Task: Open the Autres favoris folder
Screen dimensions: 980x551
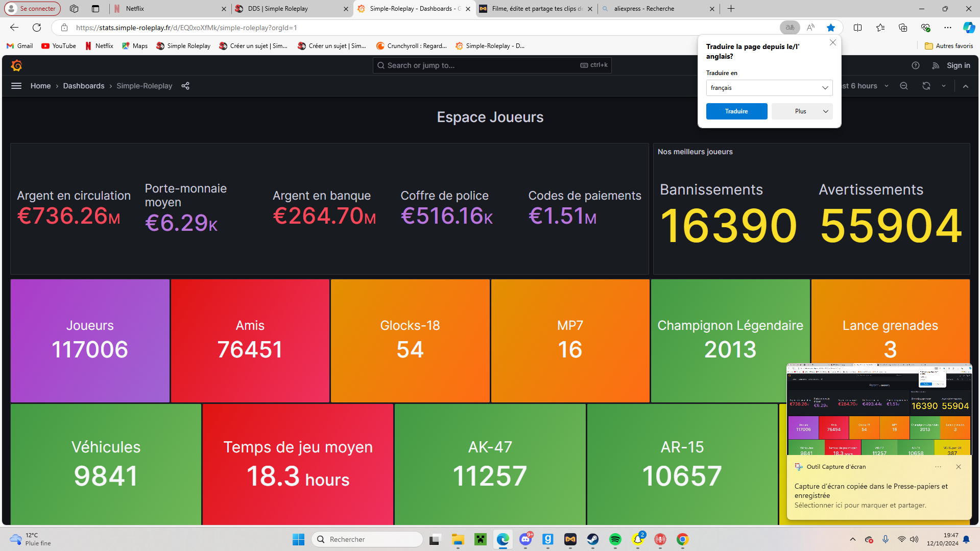Action: pos(949,46)
